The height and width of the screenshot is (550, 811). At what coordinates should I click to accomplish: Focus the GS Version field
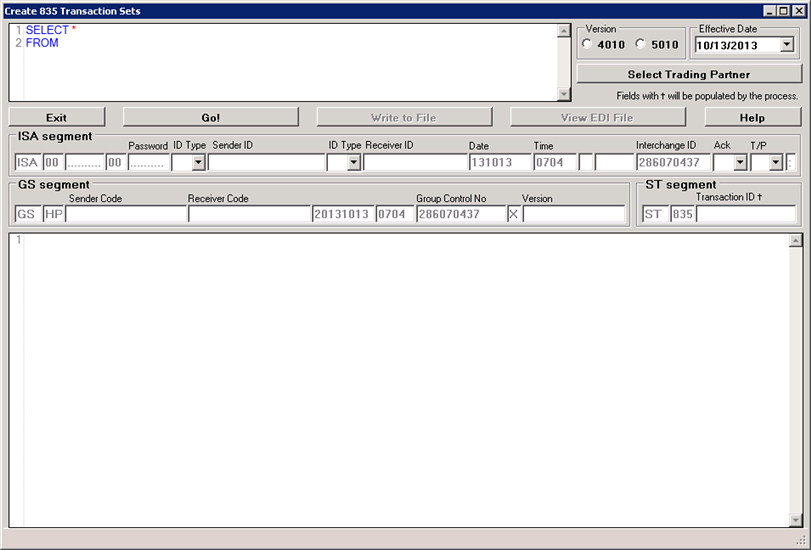[574, 214]
